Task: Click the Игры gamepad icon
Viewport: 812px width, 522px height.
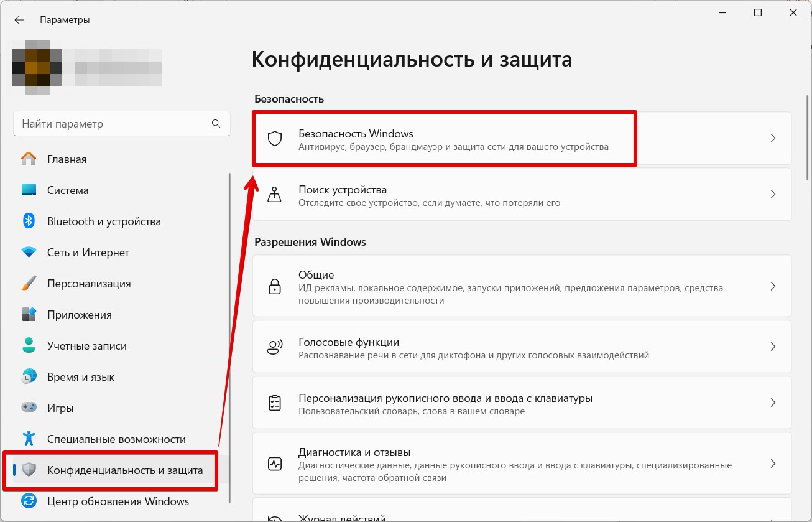Action: click(29, 408)
